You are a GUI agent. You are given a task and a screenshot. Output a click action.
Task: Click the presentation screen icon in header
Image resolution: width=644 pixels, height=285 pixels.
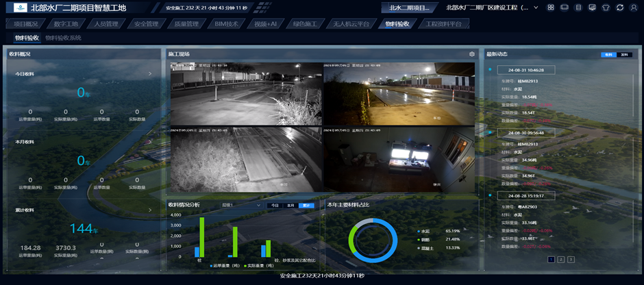592,8
